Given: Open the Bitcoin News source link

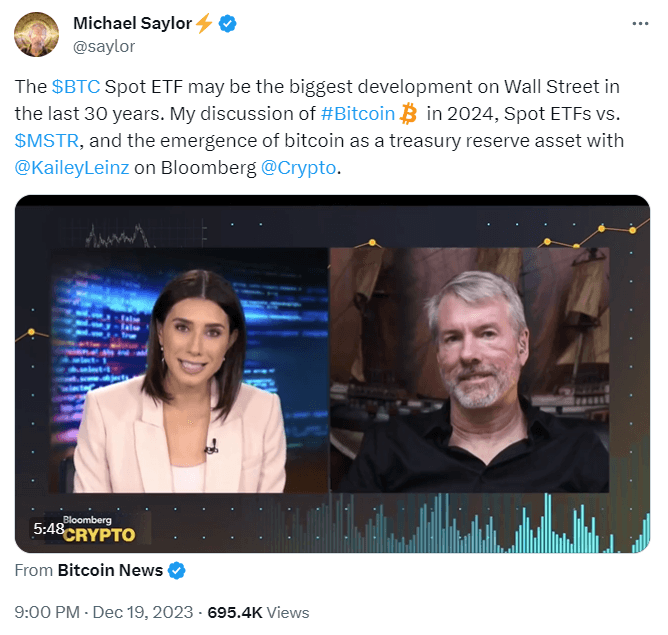Looking at the screenshot, I should click(110, 570).
